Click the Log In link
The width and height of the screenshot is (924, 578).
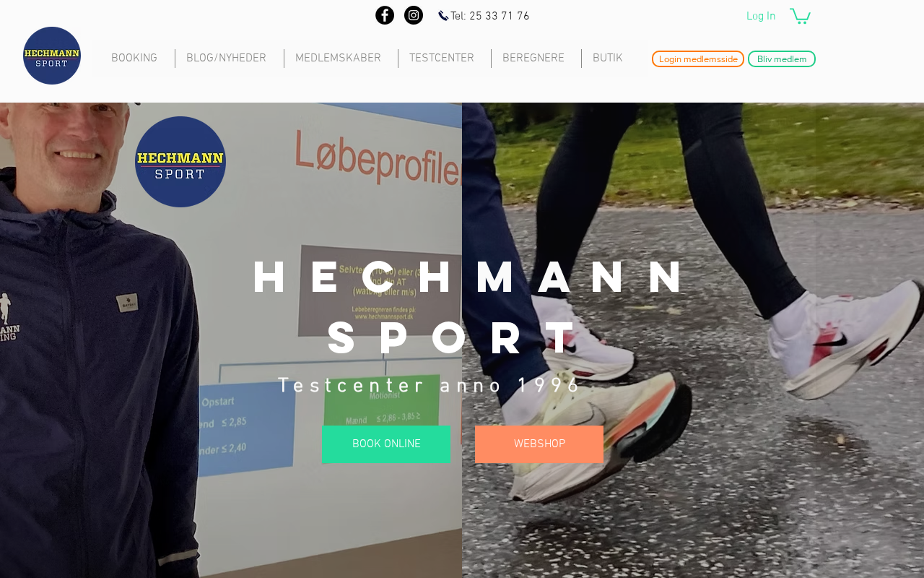[761, 16]
